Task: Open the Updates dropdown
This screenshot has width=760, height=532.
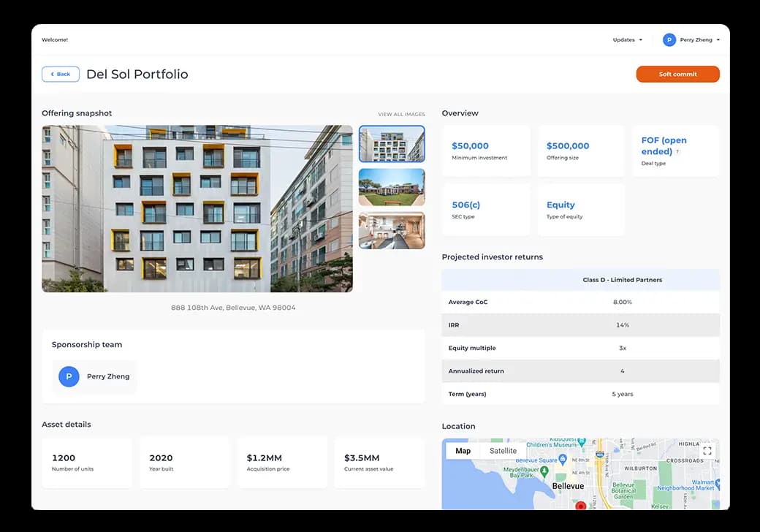Action: tap(627, 40)
